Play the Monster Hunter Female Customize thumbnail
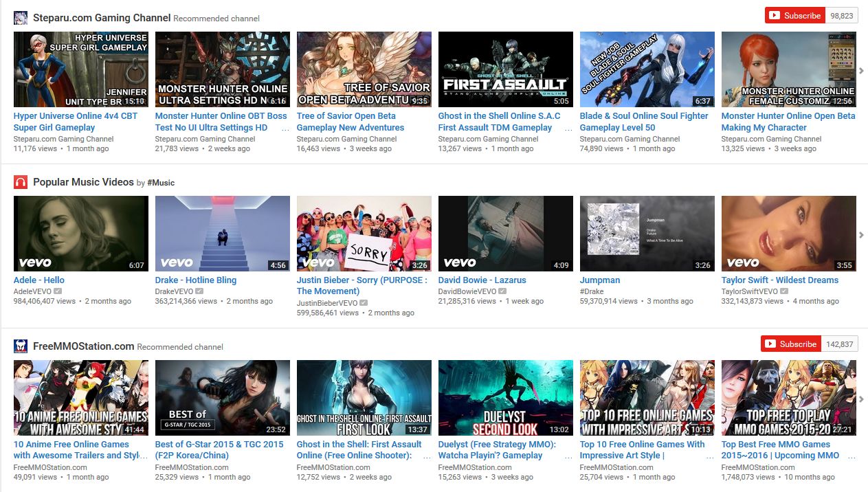 coord(789,69)
